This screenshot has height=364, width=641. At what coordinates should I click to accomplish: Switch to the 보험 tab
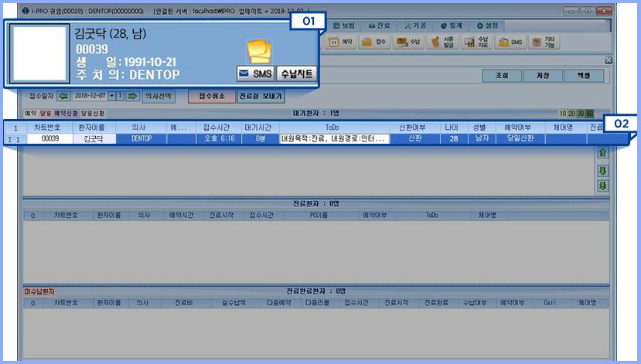click(344, 26)
